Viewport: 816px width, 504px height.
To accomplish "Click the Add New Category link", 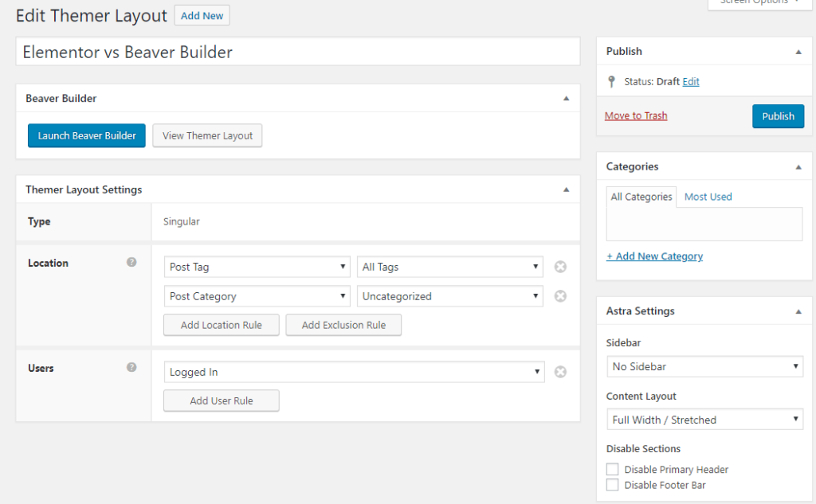I will 654,256.
